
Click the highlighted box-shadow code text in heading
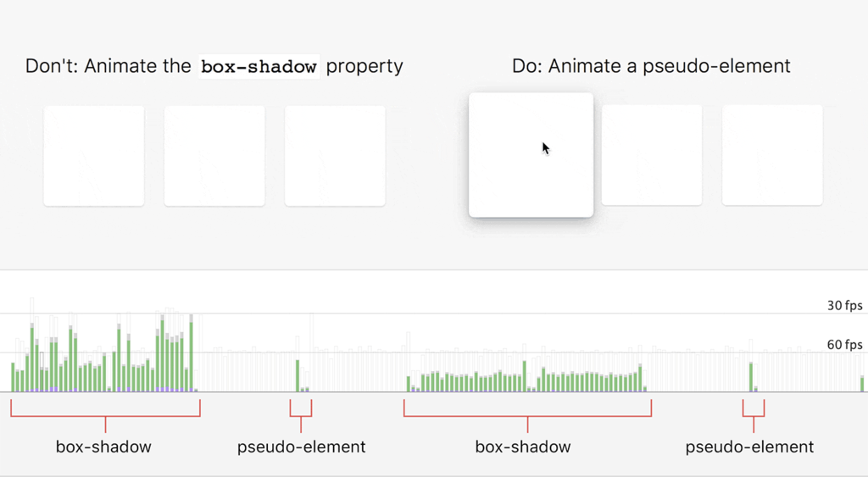click(259, 66)
